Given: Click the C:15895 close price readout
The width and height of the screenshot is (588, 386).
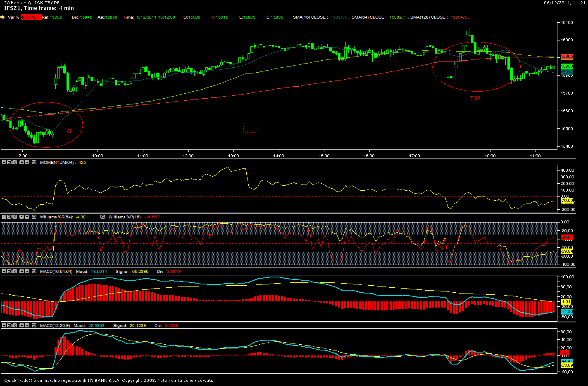Looking at the screenshot, I should point(275,17).
